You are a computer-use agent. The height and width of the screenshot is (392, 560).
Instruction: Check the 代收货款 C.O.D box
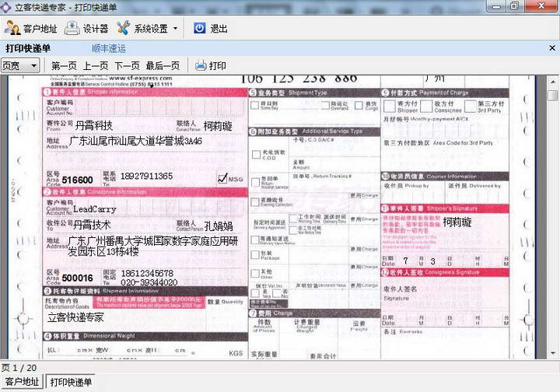(256, 155)
